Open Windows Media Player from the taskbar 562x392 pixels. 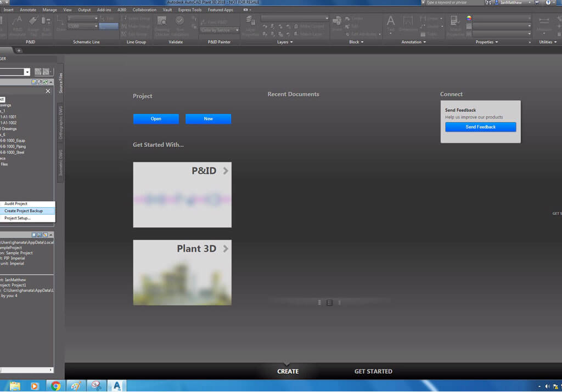tap(35, 386)
